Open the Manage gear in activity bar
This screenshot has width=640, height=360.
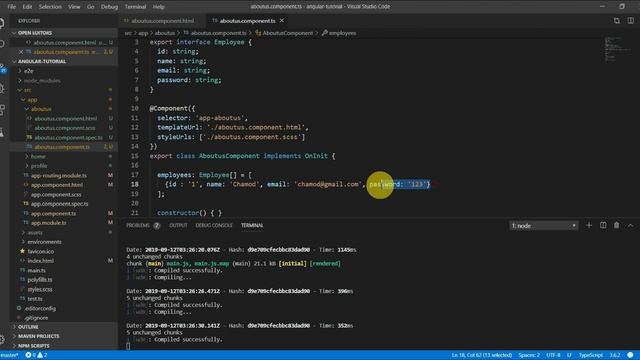click(2, 339)
